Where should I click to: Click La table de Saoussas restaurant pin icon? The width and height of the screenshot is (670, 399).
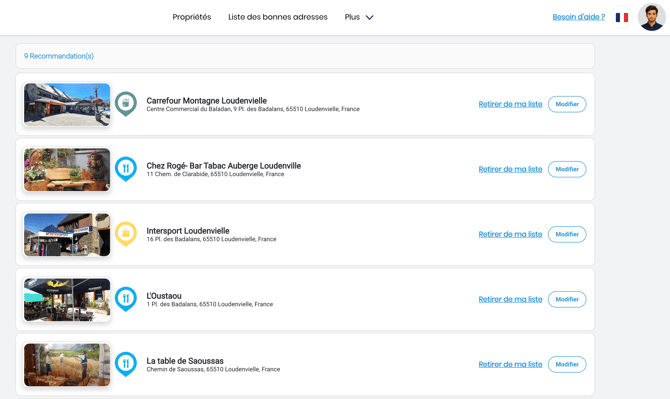click(x=126, y=364)
